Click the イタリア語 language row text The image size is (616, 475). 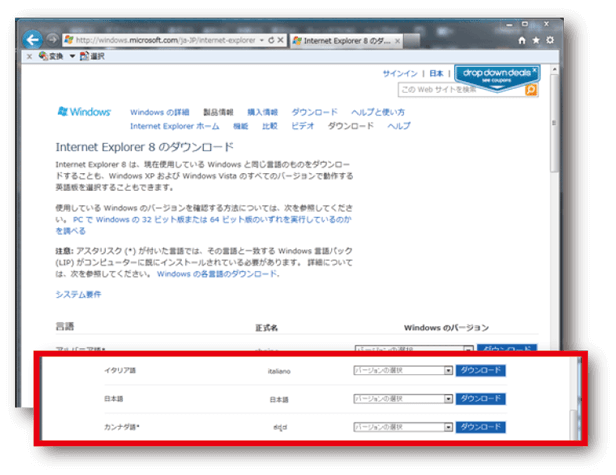tap(120, 370)
